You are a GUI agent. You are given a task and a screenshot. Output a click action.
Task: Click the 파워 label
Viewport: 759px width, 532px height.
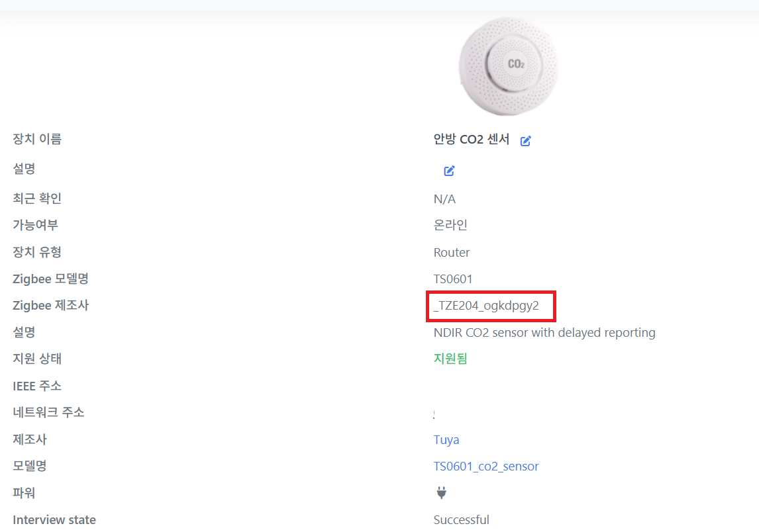pyautogui.click(x=24, y=493)
